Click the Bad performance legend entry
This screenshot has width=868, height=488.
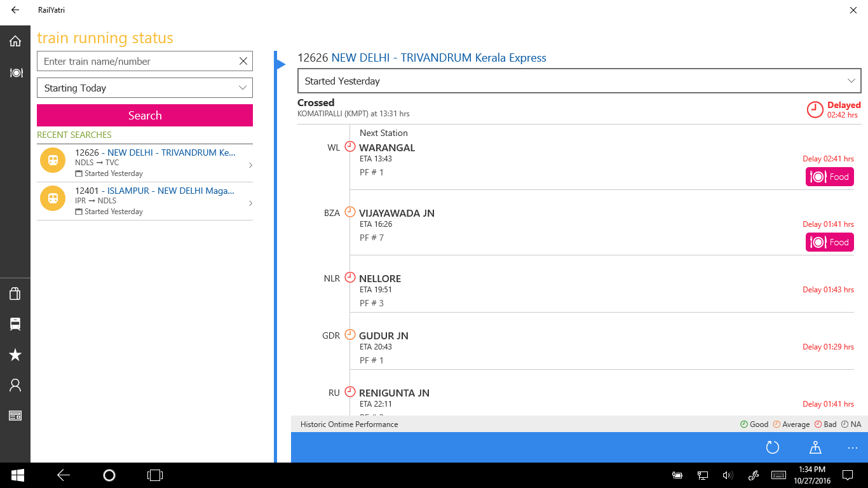point(825,424)
